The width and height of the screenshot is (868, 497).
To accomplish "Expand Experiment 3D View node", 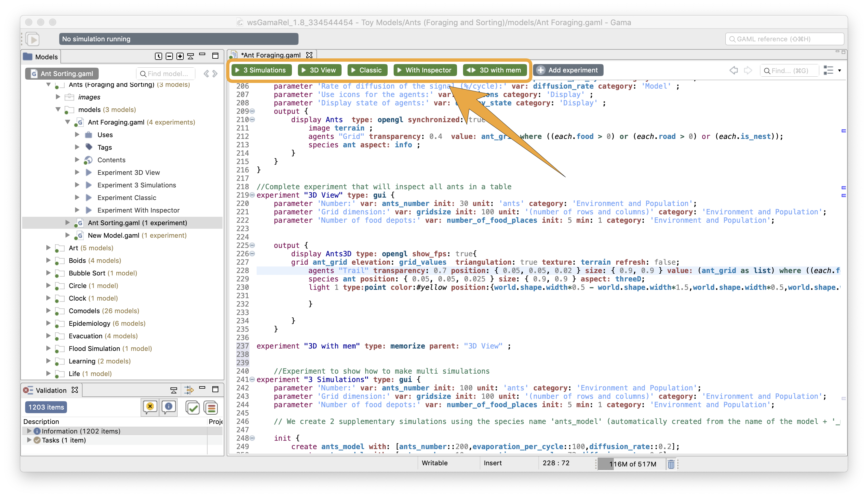I will click(77, 172).
